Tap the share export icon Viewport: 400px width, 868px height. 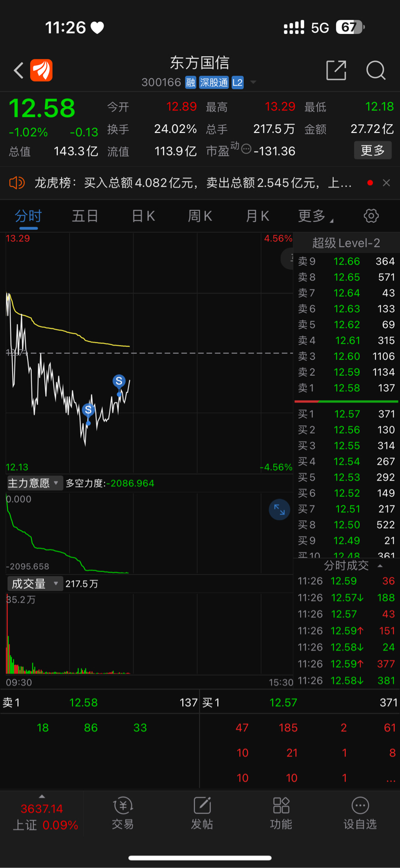(x=336, y=70)
